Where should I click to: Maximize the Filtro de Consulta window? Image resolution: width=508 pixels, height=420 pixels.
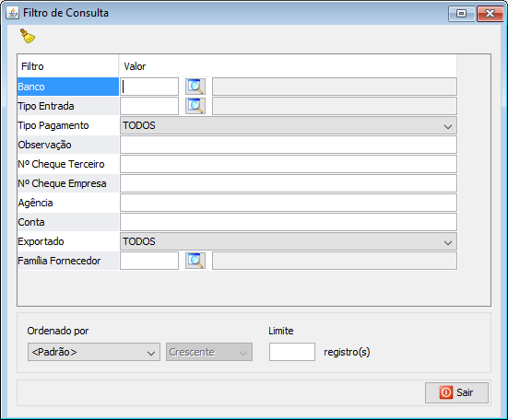461,14
